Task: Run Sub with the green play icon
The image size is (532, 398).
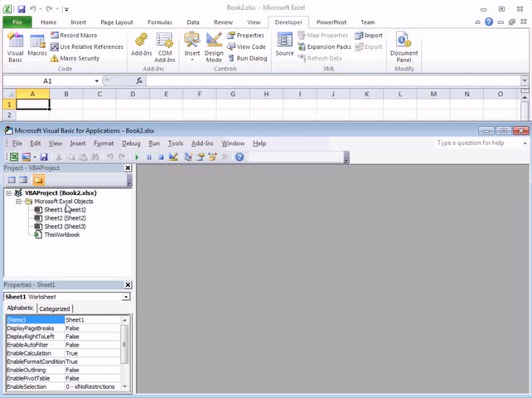Action: [x=137, y=157]
